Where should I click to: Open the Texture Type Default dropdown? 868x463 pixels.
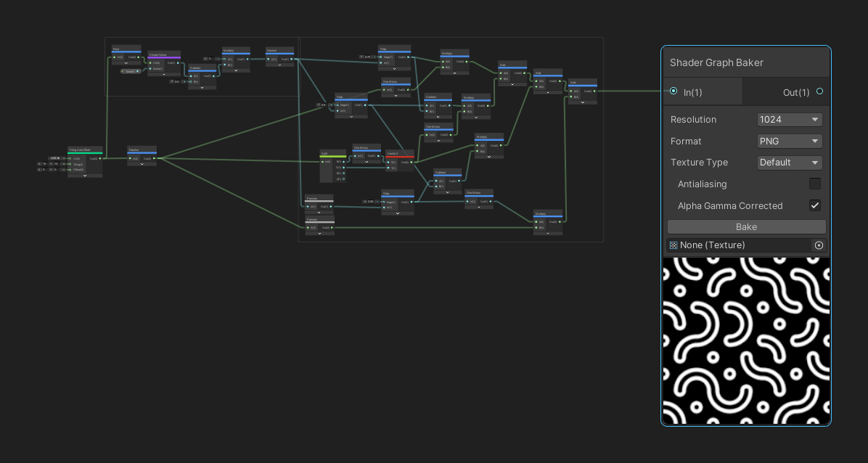[790, 163]
